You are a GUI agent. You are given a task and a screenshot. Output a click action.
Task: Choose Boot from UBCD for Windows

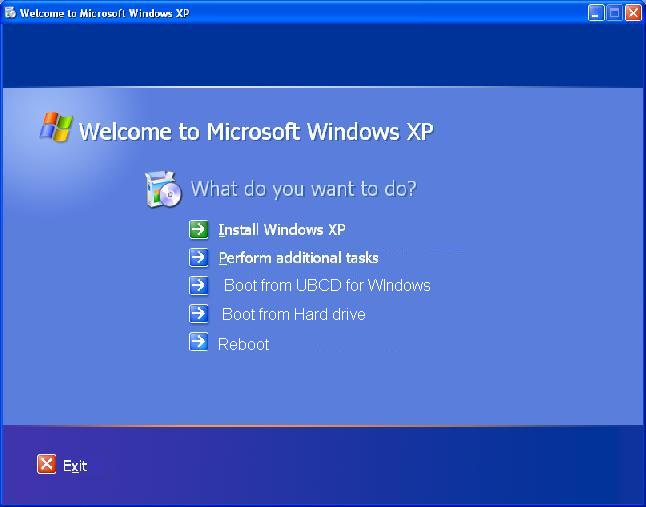click(327, 285)
